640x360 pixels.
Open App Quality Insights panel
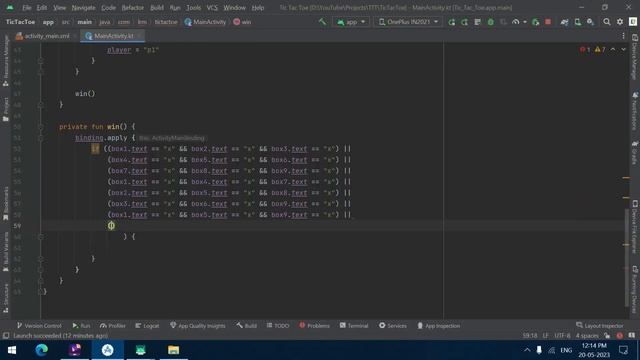198,325
